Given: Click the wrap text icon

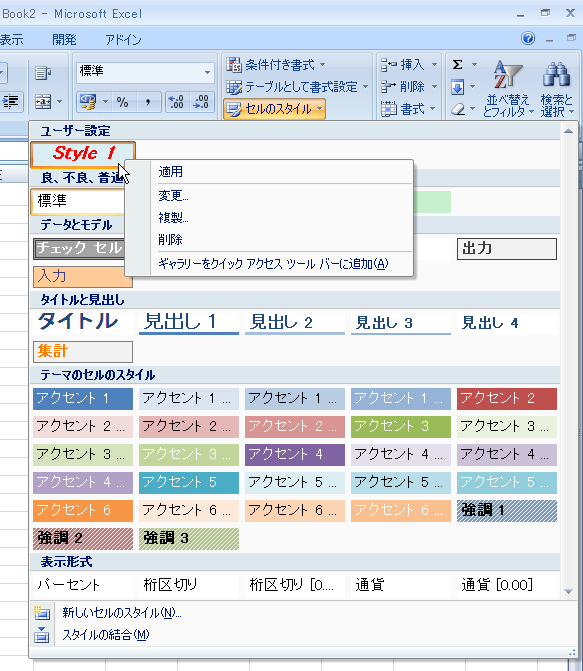Looking at the screenshot, I should point(43,73).
